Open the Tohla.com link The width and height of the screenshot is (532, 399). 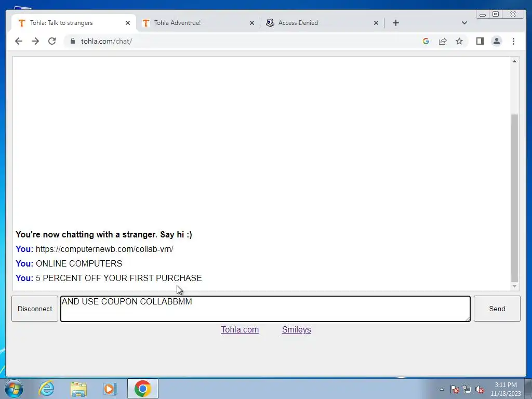240,329
